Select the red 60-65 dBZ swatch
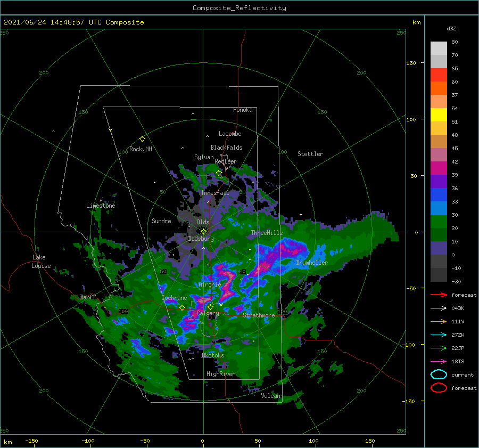Viewport: 479px width, 448px height. click(439, 75)
